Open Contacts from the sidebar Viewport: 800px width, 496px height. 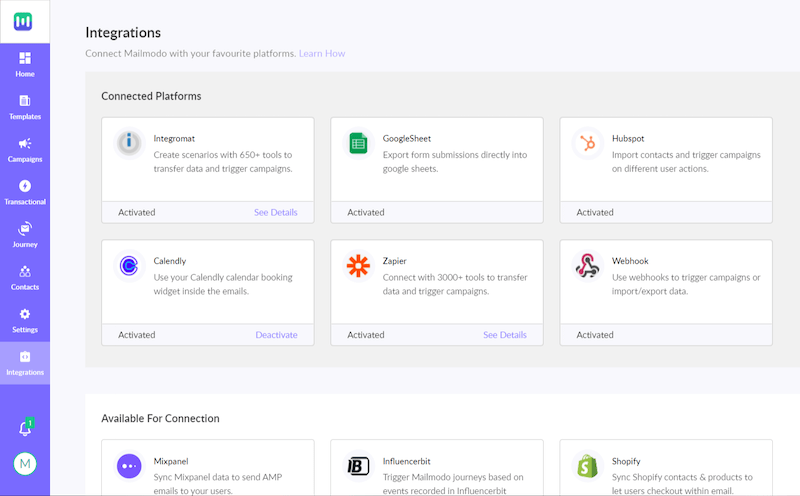click(25, 278)
